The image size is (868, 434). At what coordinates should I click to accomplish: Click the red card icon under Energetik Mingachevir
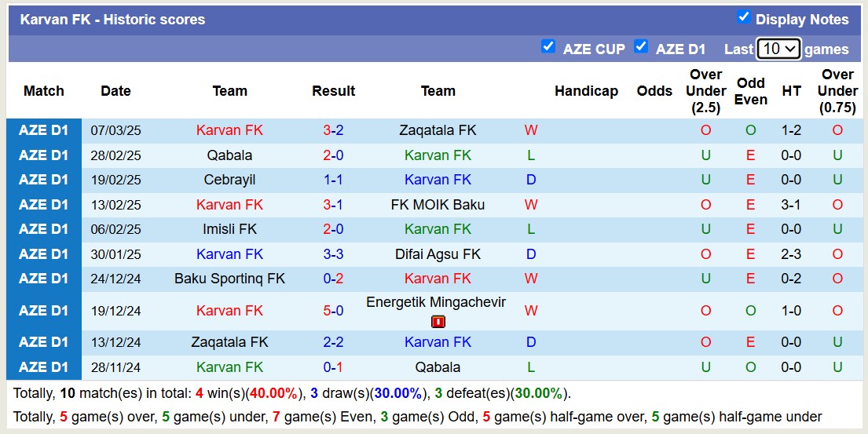tap(438, 322)
